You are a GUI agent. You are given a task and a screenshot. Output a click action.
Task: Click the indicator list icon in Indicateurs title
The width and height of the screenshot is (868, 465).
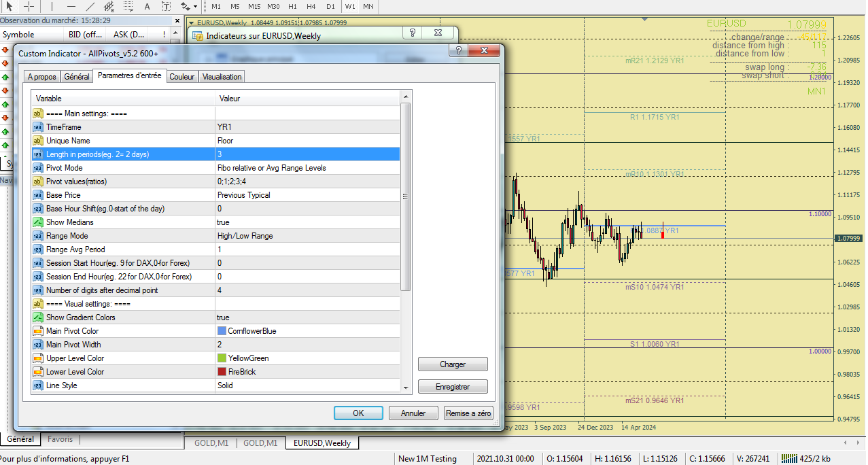(196, 36)
